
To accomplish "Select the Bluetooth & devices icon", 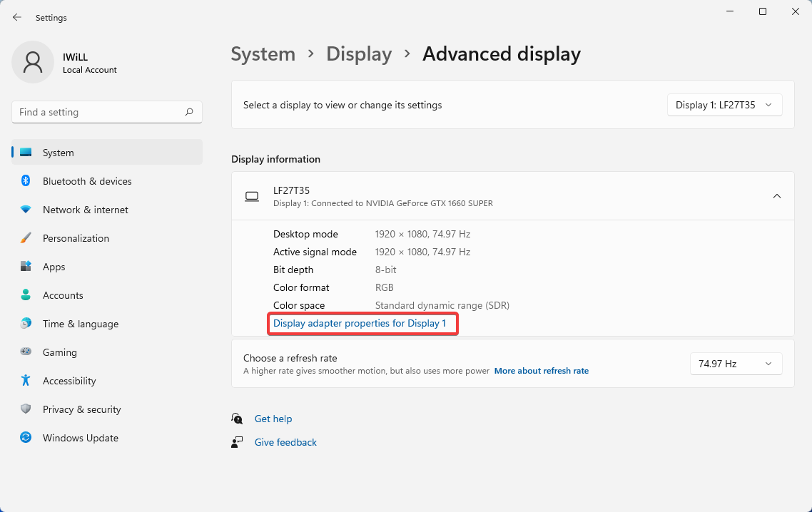I will (26, 181).
